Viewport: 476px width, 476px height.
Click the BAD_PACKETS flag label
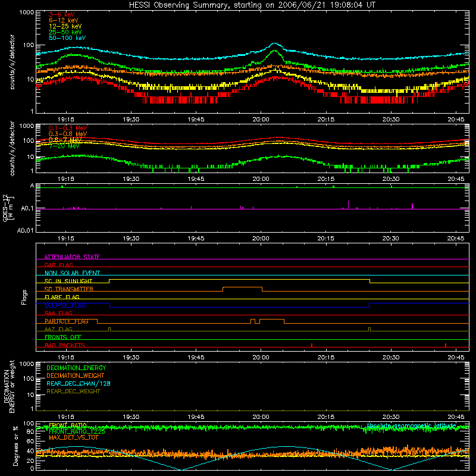click(x=65, y=345)
